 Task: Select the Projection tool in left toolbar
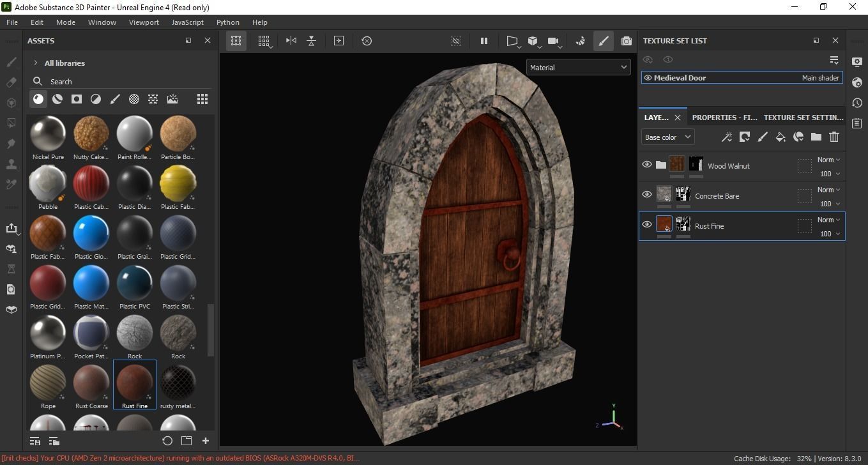pos(11,103)
